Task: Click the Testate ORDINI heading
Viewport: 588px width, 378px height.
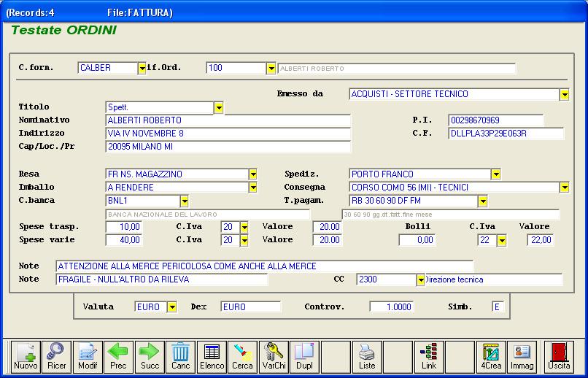Action: coord(64,30)
